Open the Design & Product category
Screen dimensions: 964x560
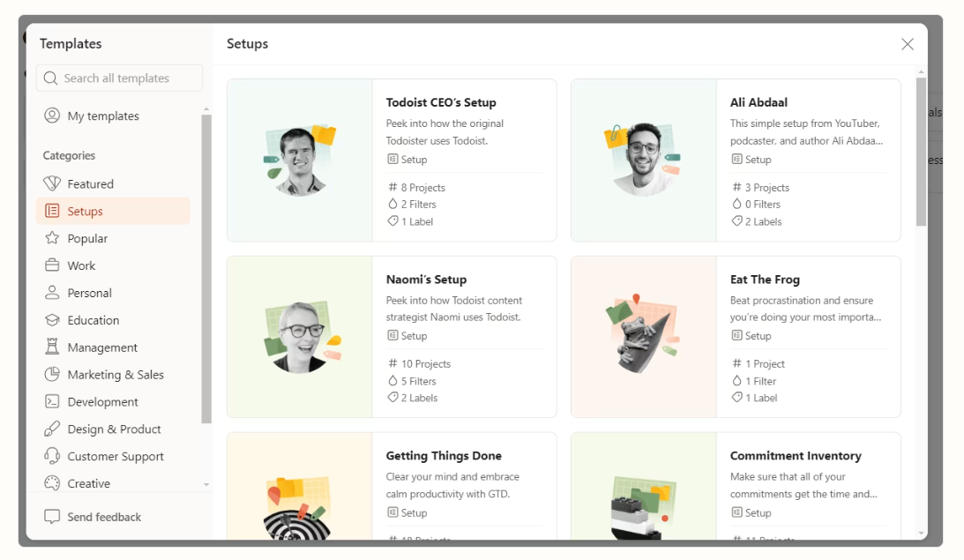(113, 429)
